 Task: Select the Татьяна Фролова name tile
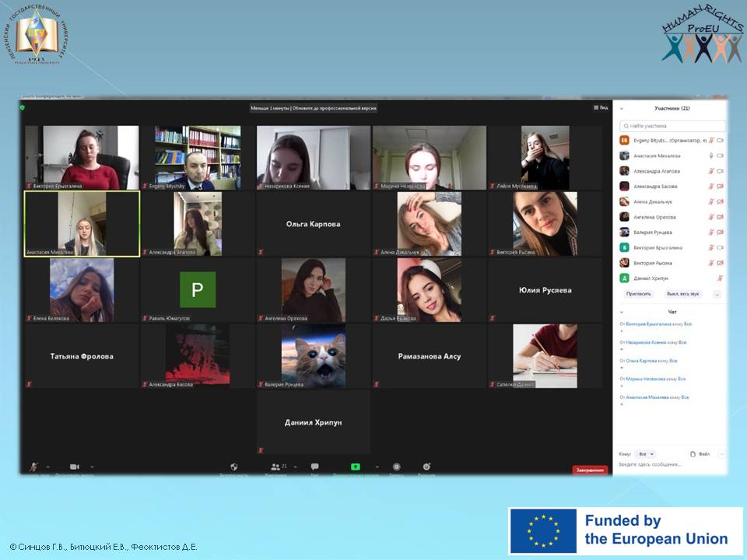[82, 355]
